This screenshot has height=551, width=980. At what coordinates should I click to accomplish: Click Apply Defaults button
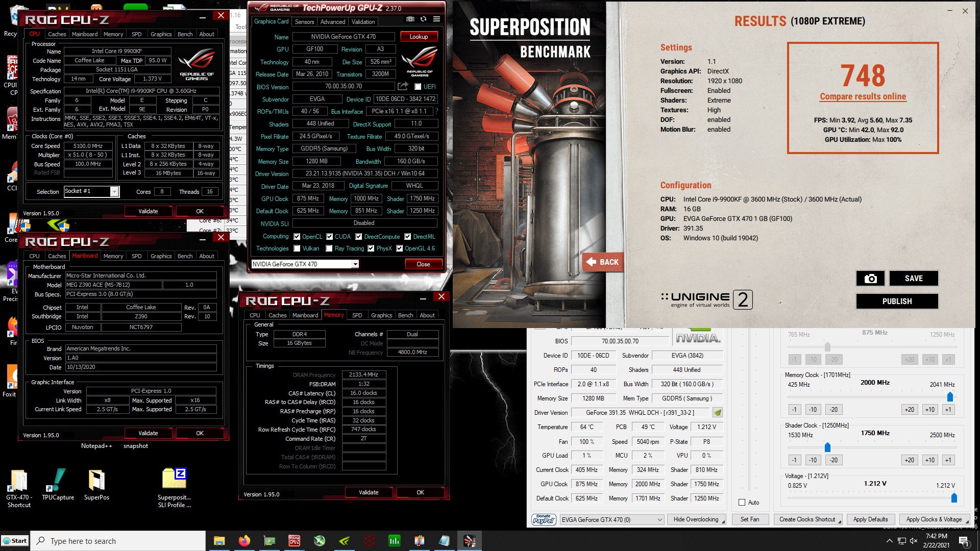point(870,520)
